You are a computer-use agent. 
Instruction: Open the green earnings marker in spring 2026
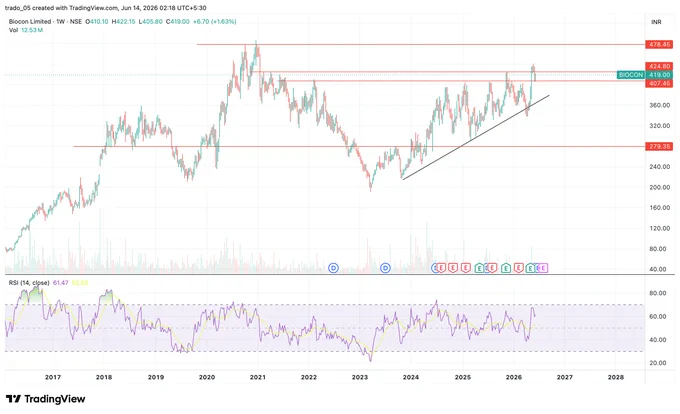(x=530, y=268)
